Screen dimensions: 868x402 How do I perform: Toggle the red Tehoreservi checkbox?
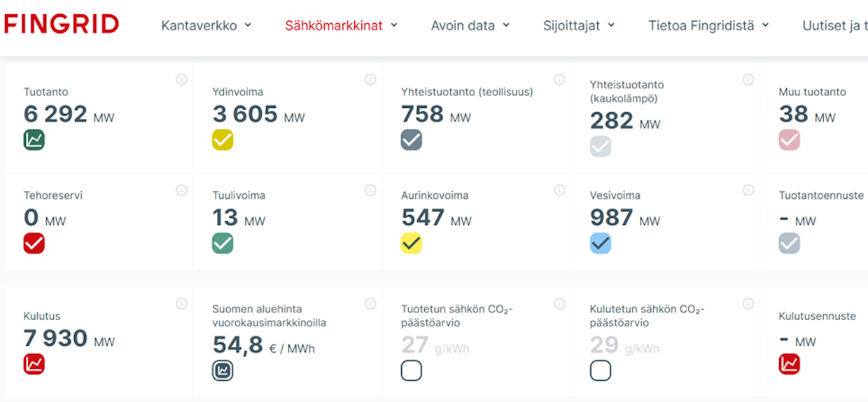[34, 244]
